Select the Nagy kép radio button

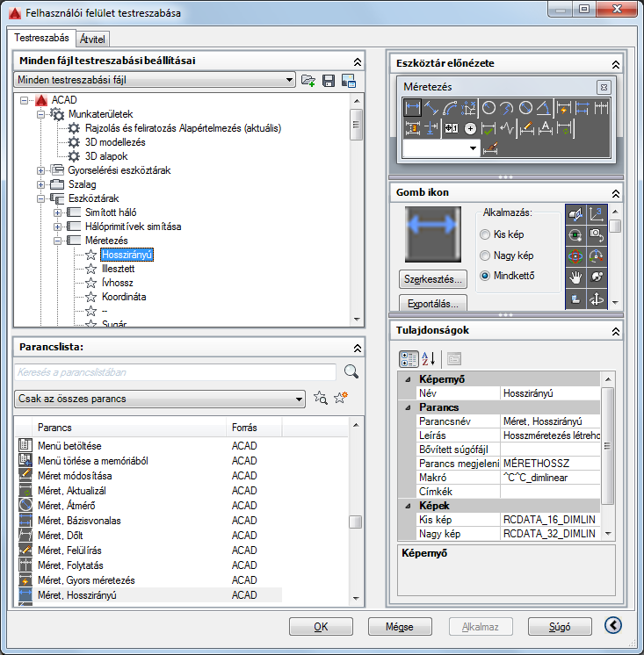tap(485, 256)
